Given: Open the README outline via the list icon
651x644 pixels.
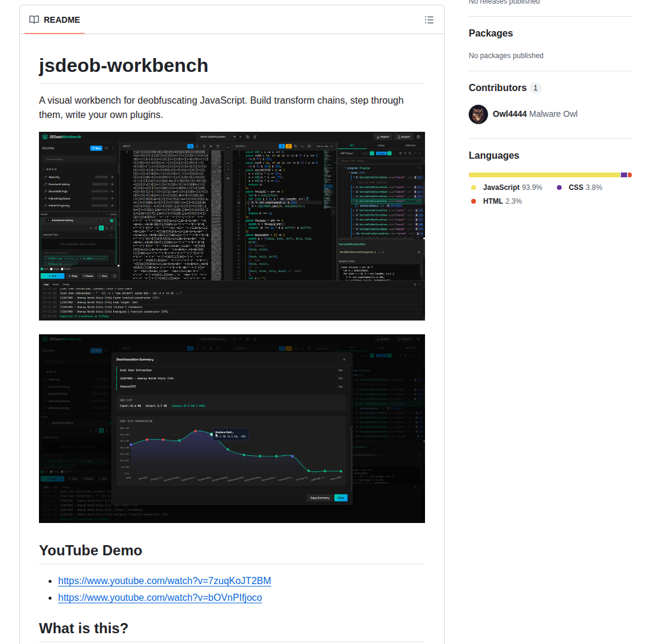Looking at the screenshot, I should tap(429, 20).
